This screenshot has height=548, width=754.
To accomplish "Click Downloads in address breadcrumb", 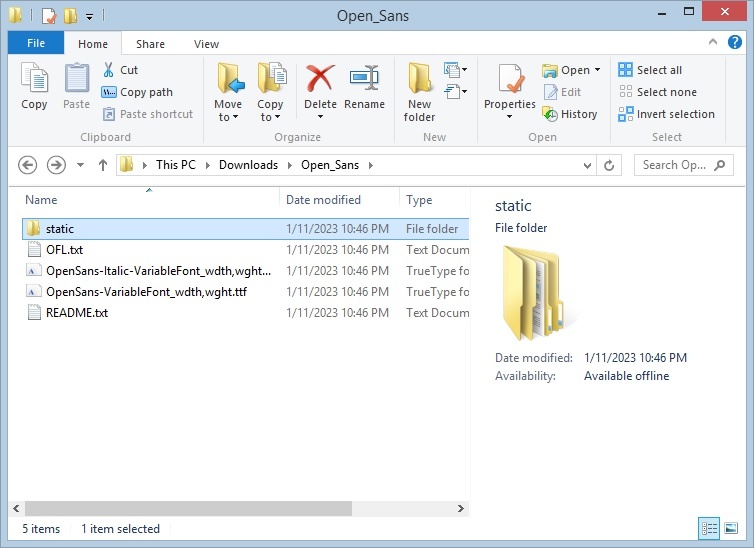I will point(248,165).
